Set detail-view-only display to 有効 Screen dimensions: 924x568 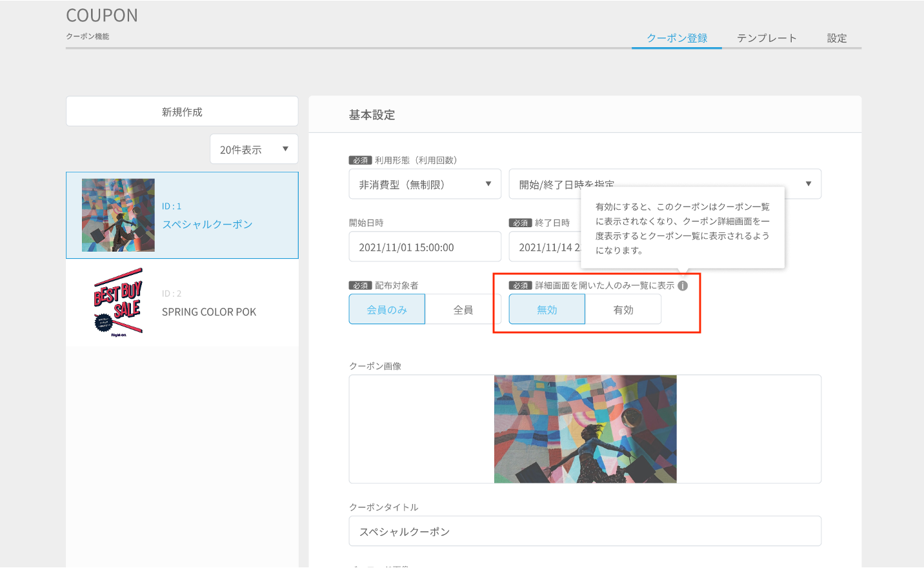pos(623,309)
